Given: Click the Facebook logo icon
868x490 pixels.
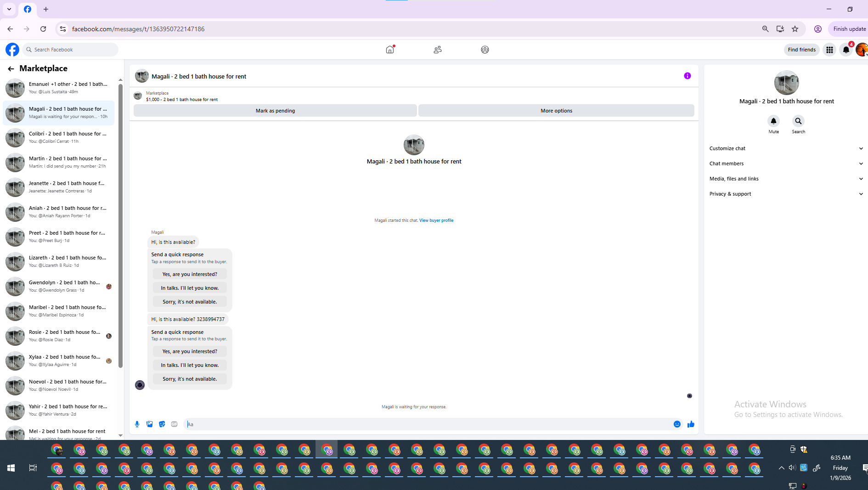Looking at the screenshot, I should (12, 50).
